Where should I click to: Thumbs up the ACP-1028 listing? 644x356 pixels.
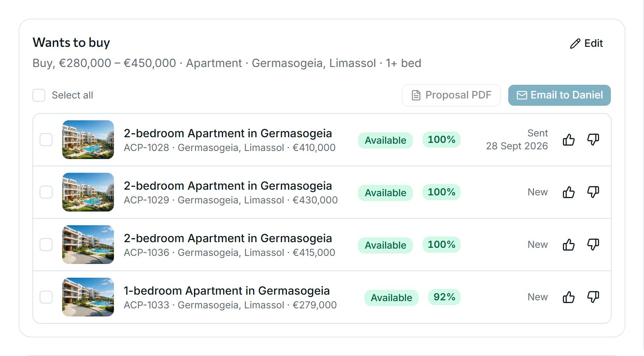(568, 140)
